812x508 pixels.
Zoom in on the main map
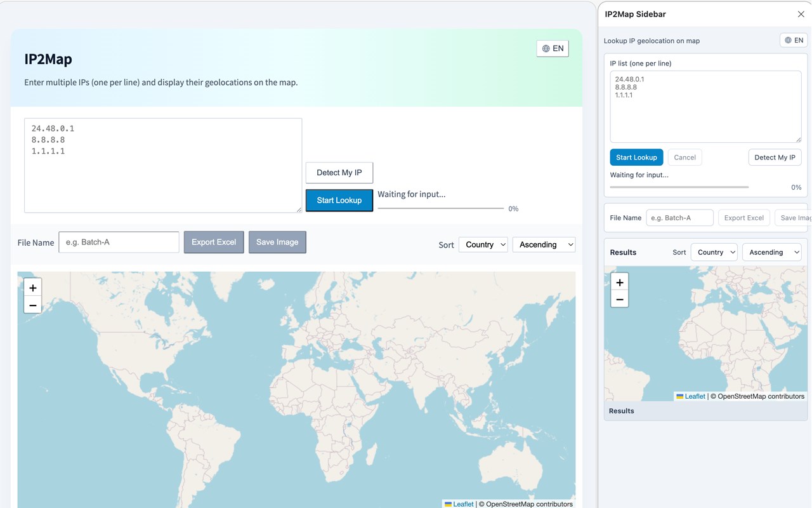click(x=33, y=288)
